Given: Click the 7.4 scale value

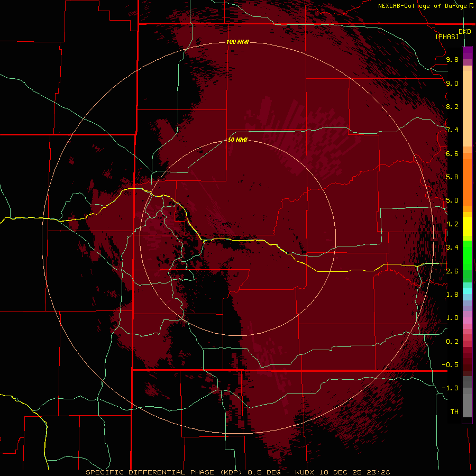Looking at the screenshot, I should [x=452, y=130].
